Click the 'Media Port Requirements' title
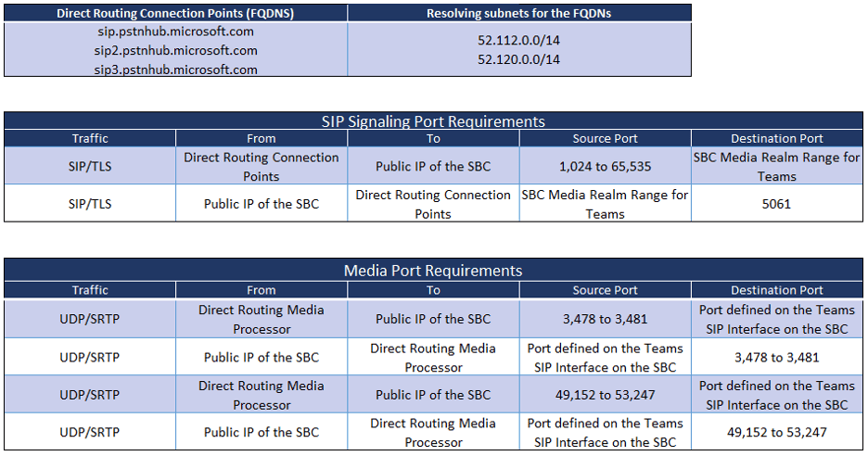The width and height of the screenshot is (868, 456). tap(433, 270)
